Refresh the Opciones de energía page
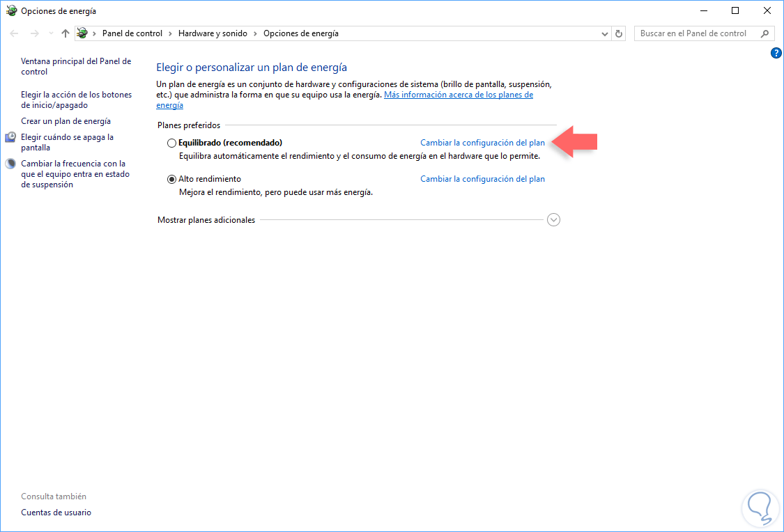Image resolution: width=784 pixels, height=532 pixels. (x=619, y=34)
